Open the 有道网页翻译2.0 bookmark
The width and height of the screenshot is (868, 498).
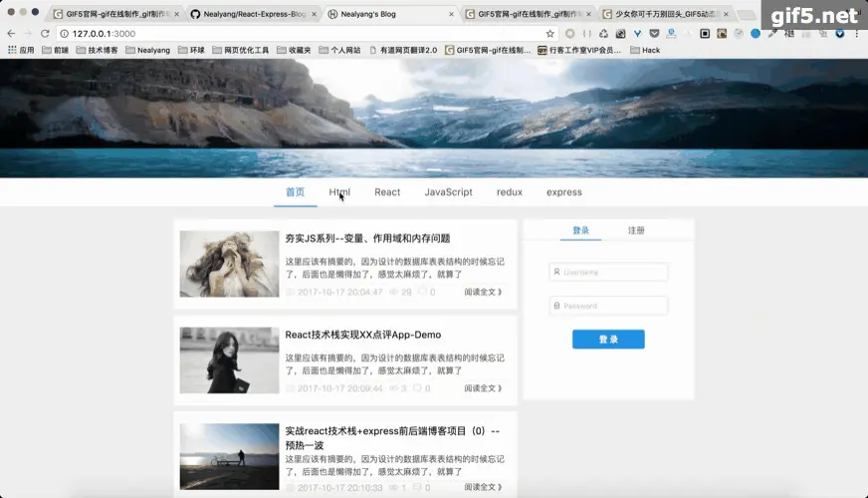(x=403, y=51)
